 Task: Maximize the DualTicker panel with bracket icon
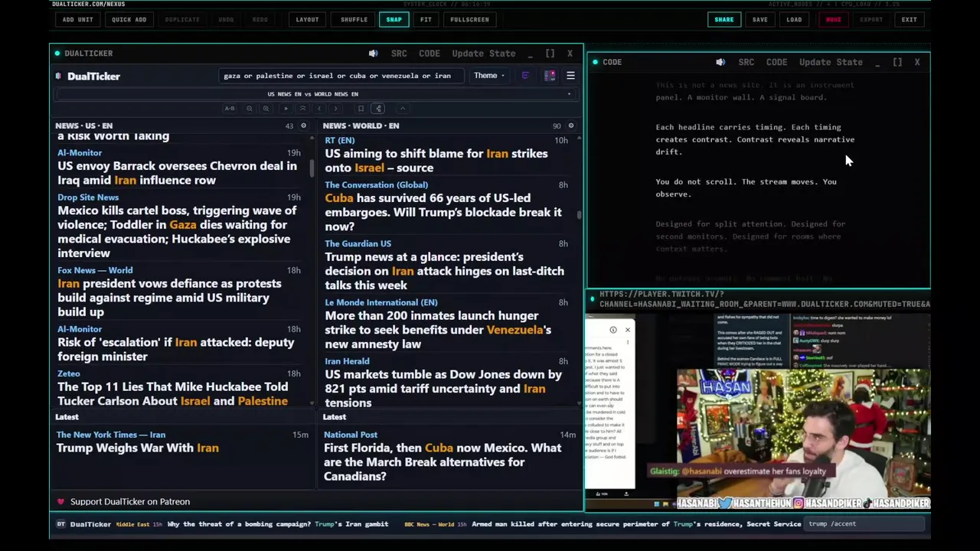tap(550, 54)
